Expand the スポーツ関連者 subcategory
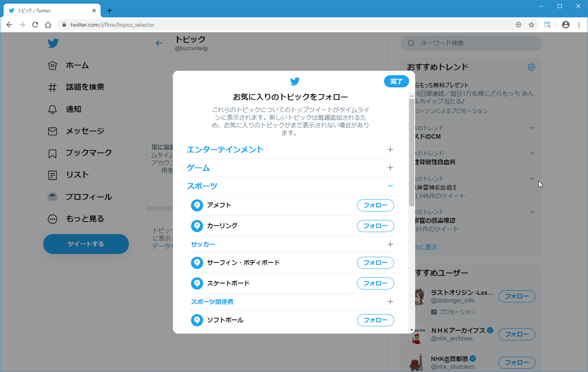Screen dimensions: 588x372 tap(390, 301)
